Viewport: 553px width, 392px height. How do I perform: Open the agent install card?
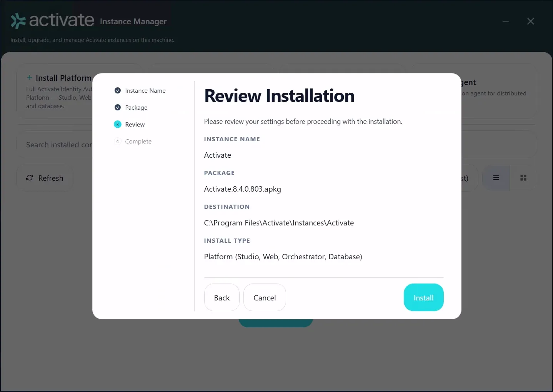click(x=499, y=91)
